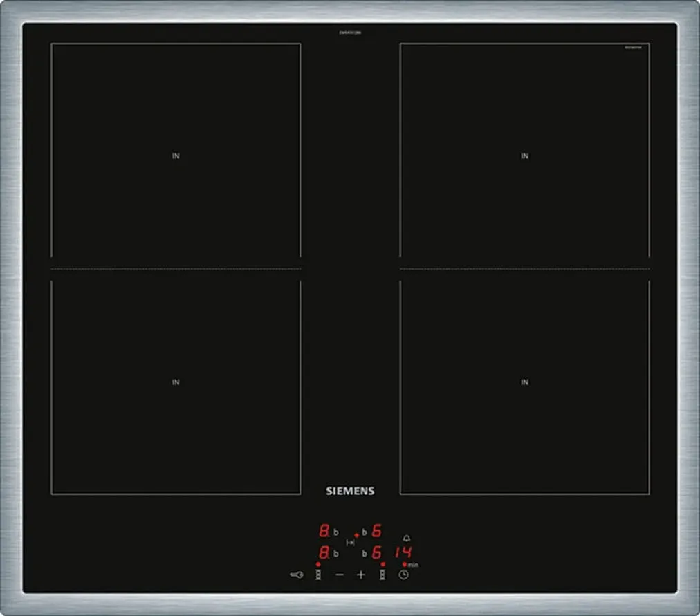Decrease power with the minus button
This screenshot has width=700, height=616.
click(340, 575)
